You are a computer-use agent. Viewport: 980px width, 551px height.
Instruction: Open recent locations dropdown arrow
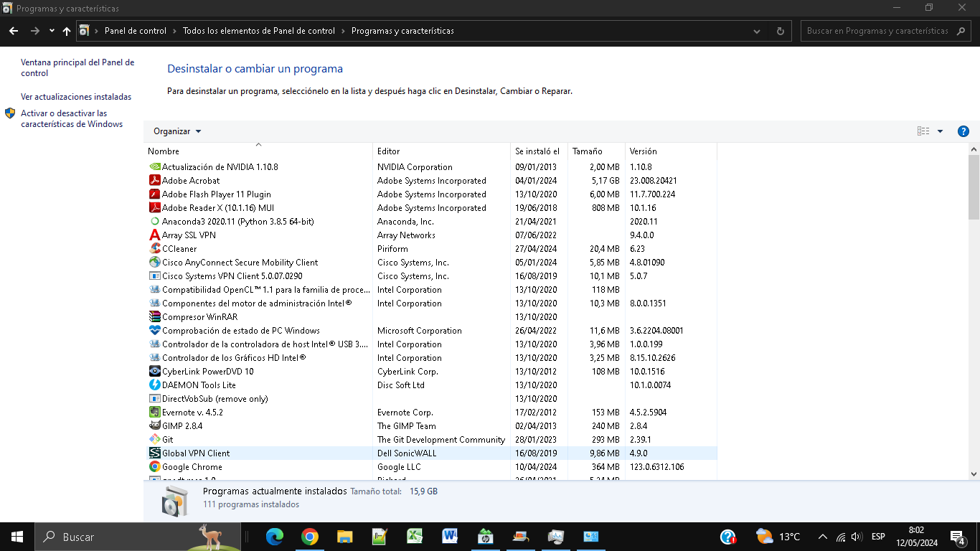click(52, 31)
